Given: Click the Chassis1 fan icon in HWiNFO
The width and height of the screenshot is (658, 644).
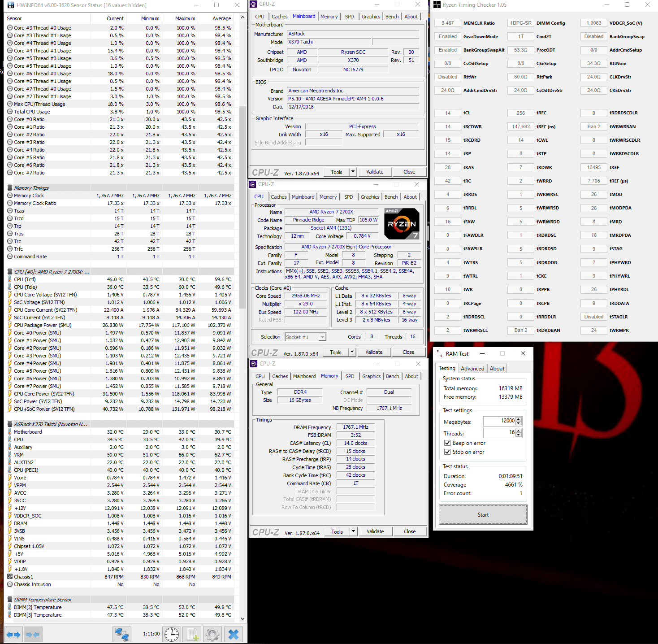Looking at the screenshot, I should pos(10,577).
